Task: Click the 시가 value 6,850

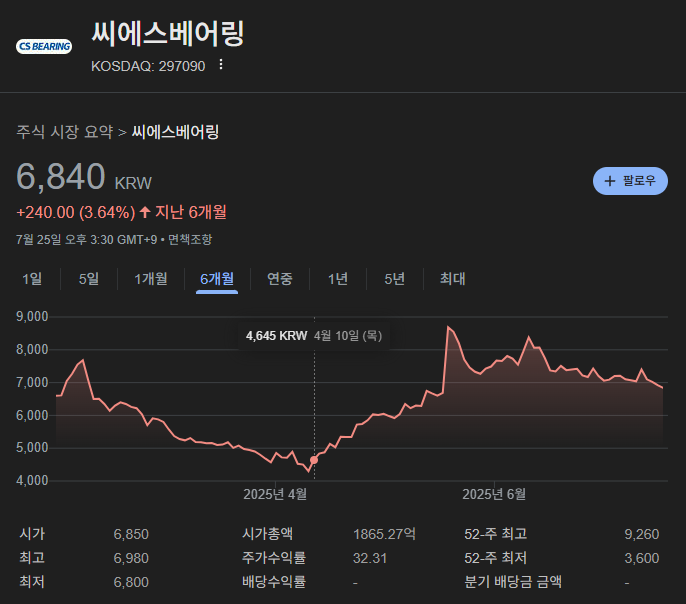Action: click(x=131, y=534)
